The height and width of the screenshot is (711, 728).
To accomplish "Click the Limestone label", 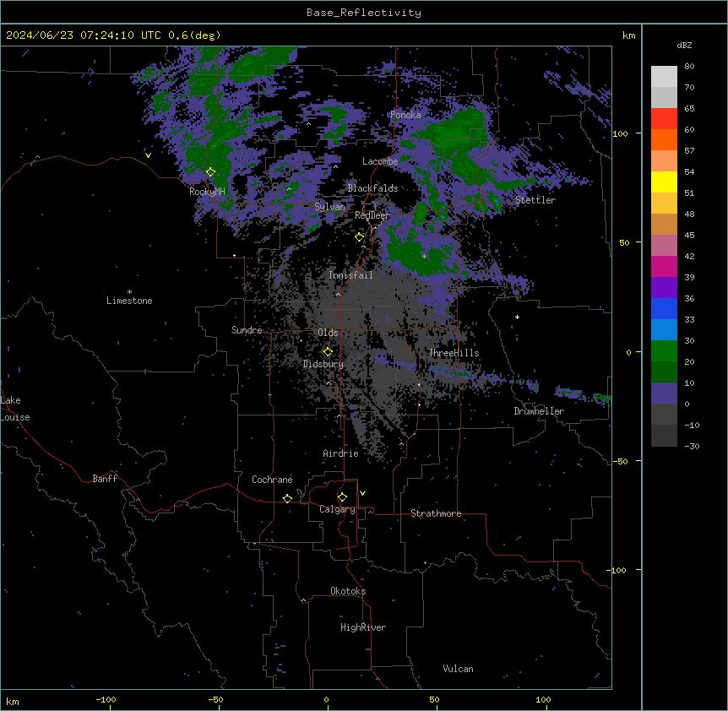I will tap(129, 301).
